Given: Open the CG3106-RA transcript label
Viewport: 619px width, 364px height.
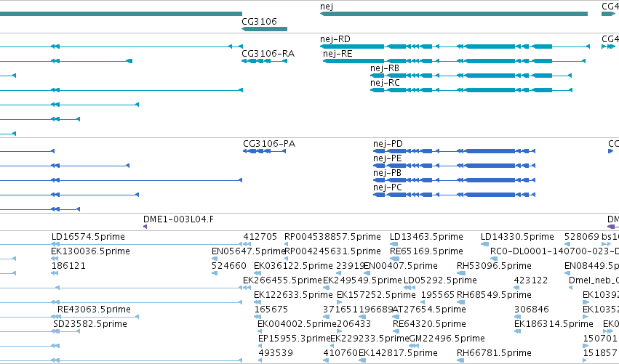Looking at the screenshot, I should [x=268, y=54].
